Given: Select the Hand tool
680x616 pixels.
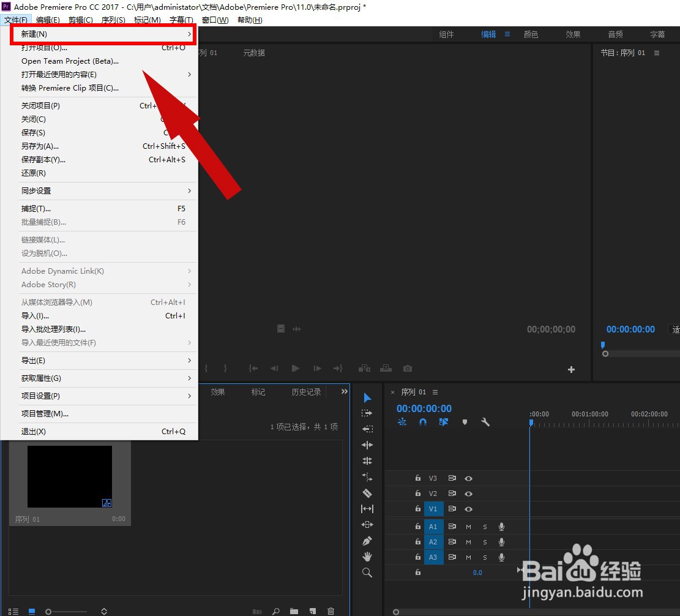Looking at the screenshot, I should [367, 557].
